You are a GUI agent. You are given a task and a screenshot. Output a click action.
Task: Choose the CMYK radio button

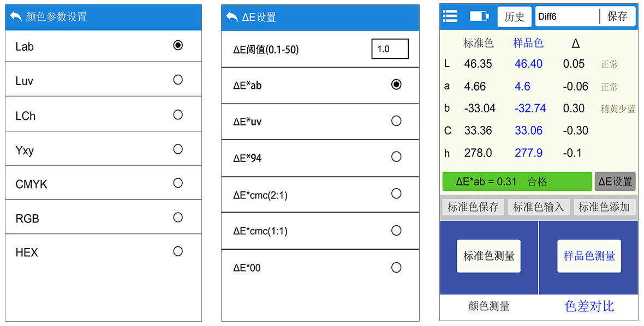[x=178, y=183]
